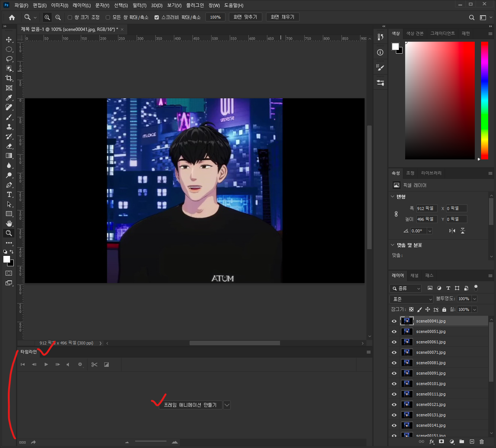Image resolution: width=496 pixels, height=448 pixels.
Task: Open the 표준 blend mode dropdown
Action: coord(411,299)
